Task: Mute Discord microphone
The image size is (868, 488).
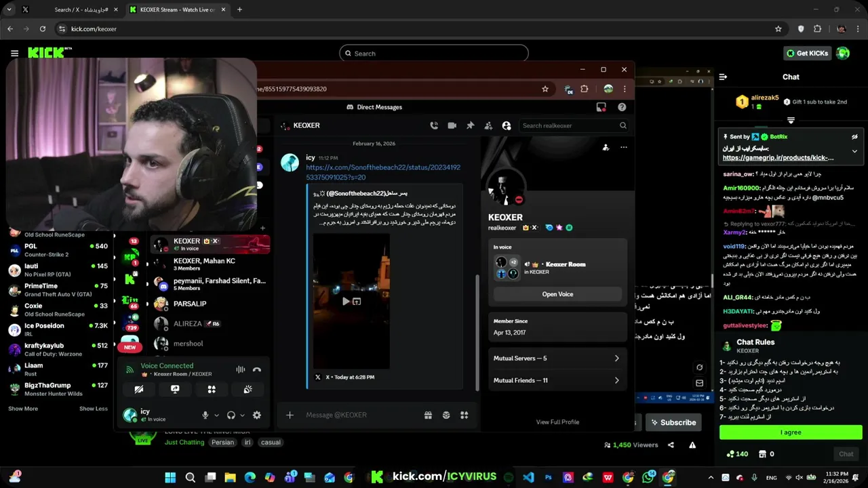Action: click(205, 415)
